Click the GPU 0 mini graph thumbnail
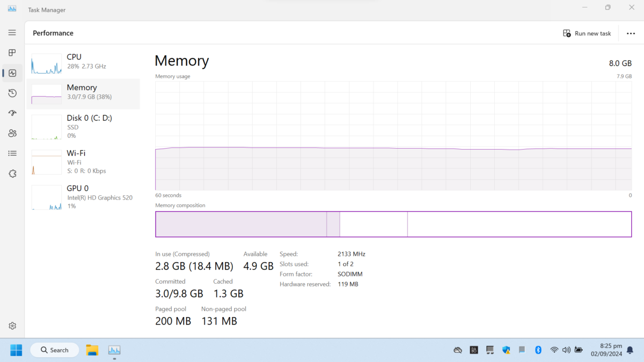 pyautogui.click(x=47, y=197)
